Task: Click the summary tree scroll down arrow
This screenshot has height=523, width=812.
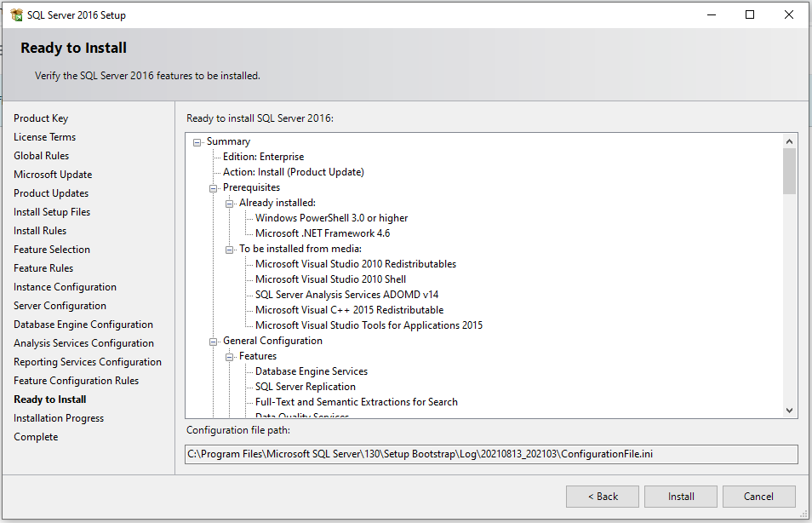Action: [x=789, y=411]
